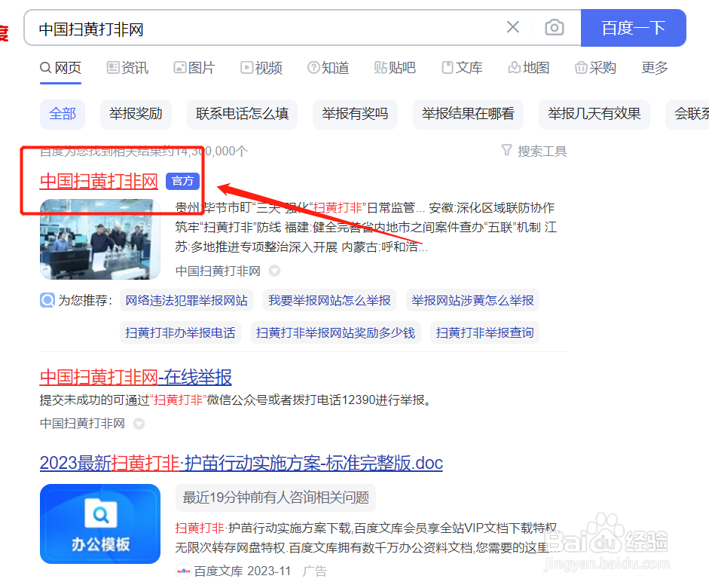Open the 采购 tab

(x=595, y=69)
